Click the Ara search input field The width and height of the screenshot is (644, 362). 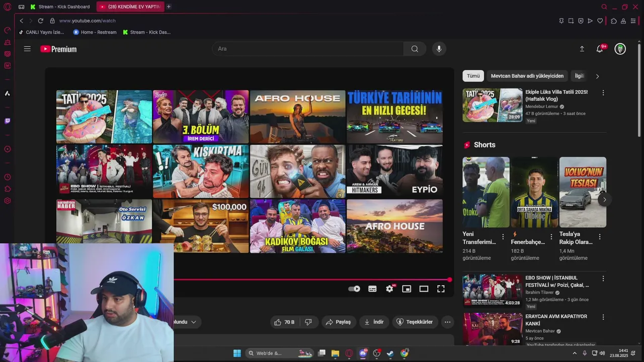(308, 49)
